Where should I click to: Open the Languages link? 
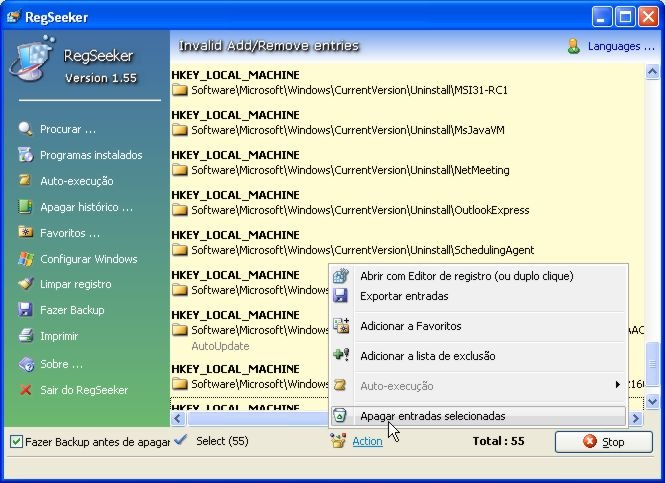621,46
